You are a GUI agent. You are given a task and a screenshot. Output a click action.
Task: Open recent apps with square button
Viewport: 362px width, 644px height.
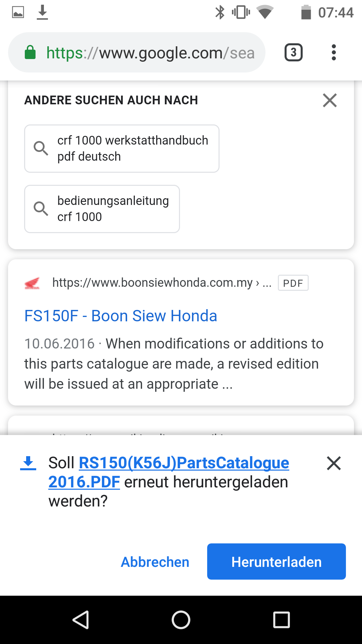[x=282, y=620]
